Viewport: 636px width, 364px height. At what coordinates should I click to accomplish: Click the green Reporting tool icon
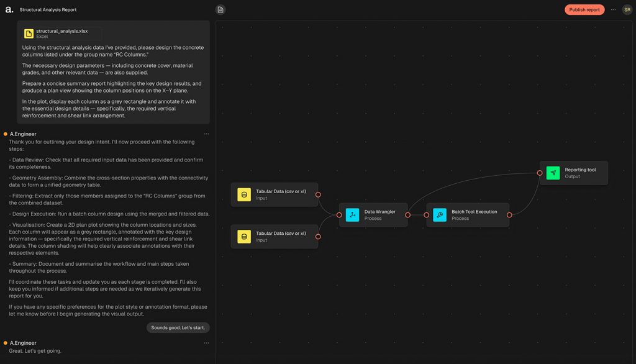tap(553, 173)
